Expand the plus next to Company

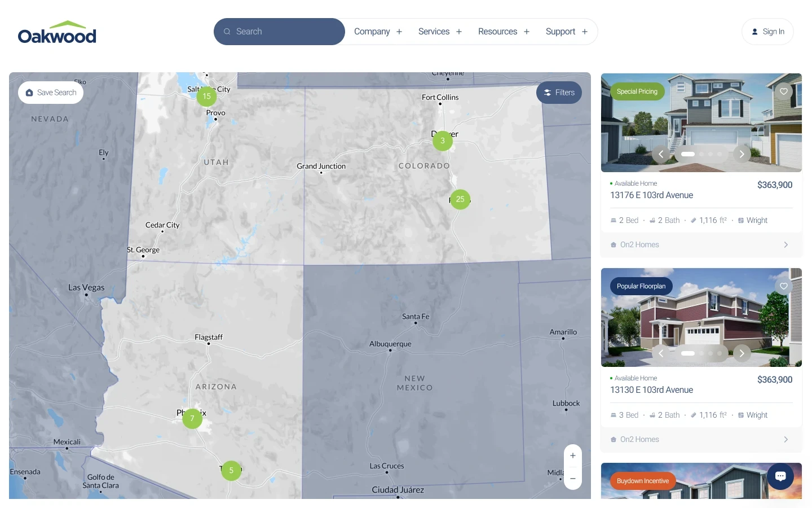click(399, 32)
